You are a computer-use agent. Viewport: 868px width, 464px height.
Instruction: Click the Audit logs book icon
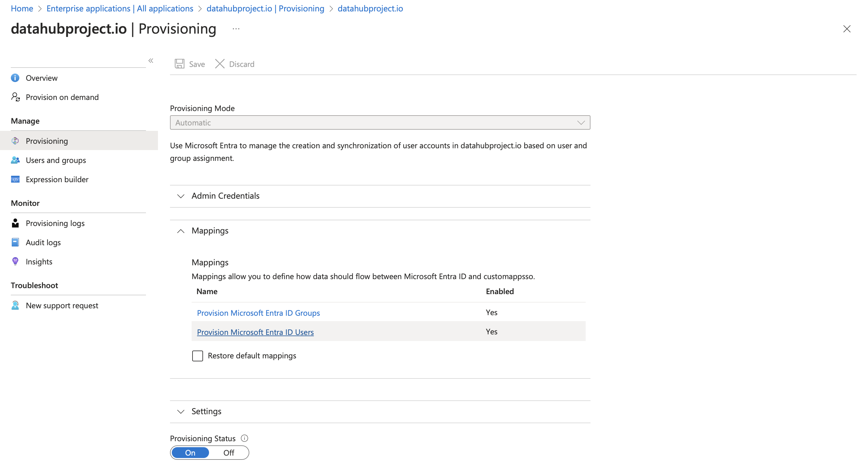pyautogui.click(x=15, y=242)
